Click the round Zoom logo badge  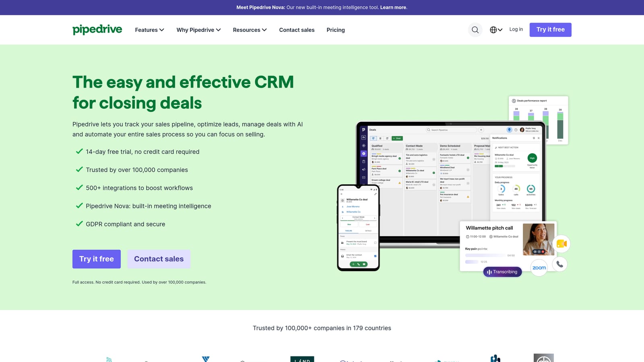coord(539,268)
